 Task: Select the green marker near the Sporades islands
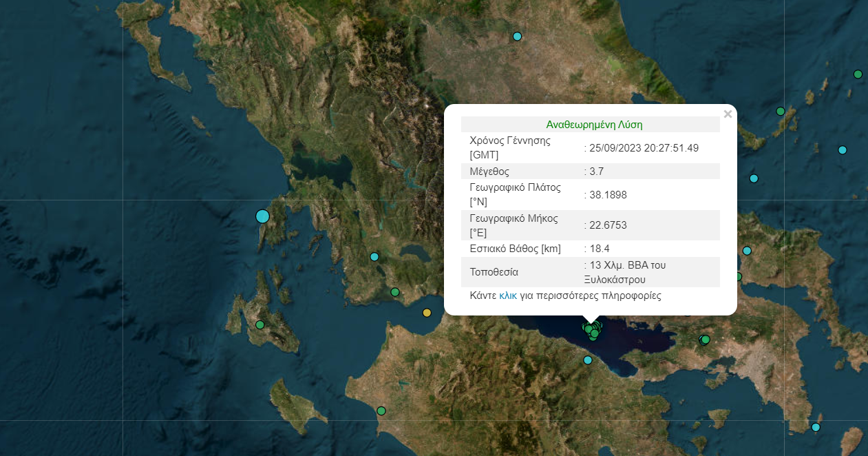click(781, 111)
